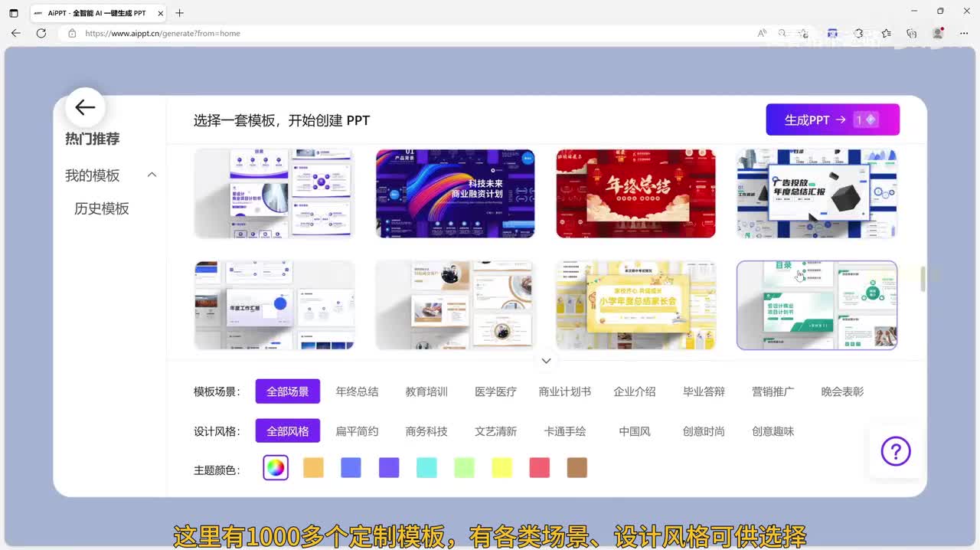The height and width of the screenshot is (550, 980).
Task: Open the 历史模板 sidebar item
Action: [102, 208]
